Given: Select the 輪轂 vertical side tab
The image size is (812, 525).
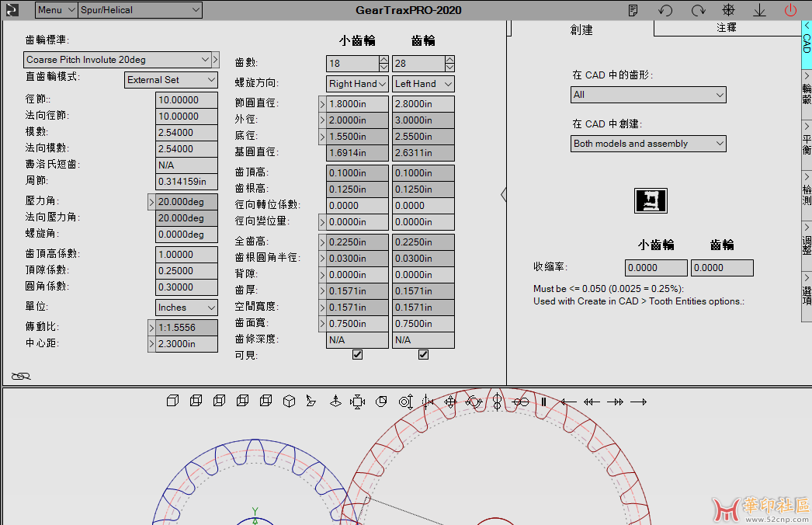Looking at the screenshot, I should 807,95.
